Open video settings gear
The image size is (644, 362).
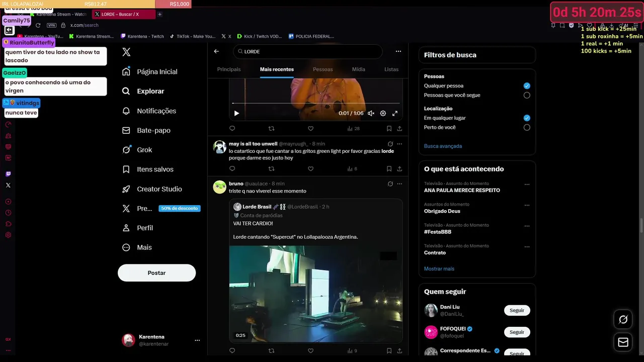pyautogui.click(x=383, y=113)
